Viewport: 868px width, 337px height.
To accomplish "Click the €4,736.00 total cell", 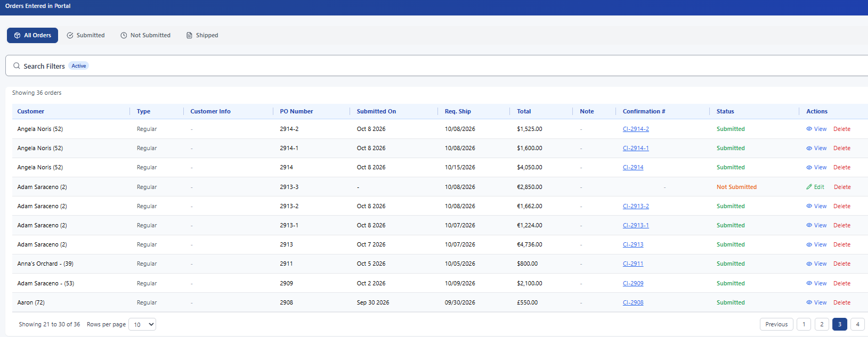I will coord(530,244).
